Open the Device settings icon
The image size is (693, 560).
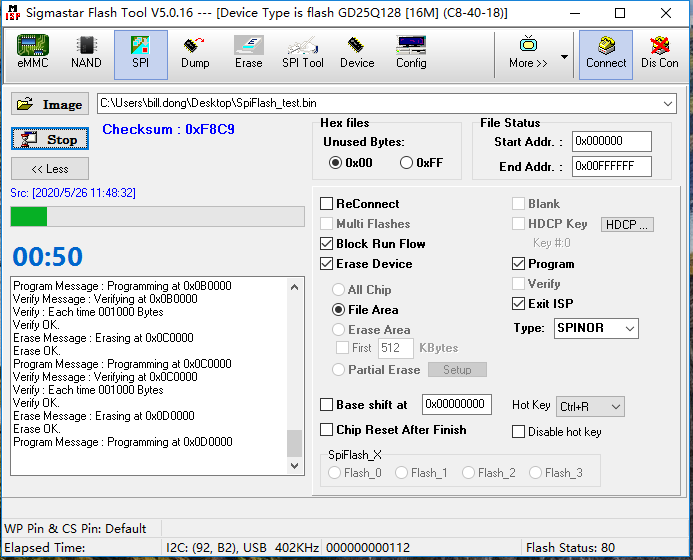(356, 52)
